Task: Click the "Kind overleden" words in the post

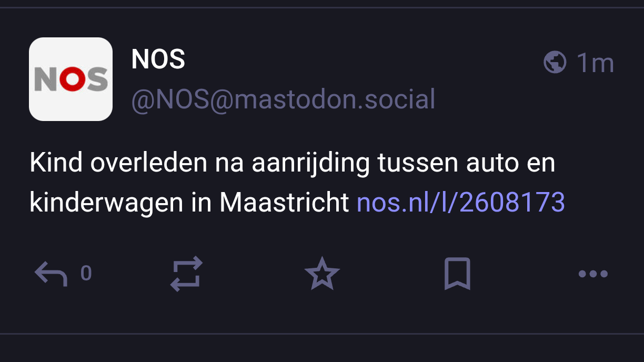Action: click(x=119, y=164)
